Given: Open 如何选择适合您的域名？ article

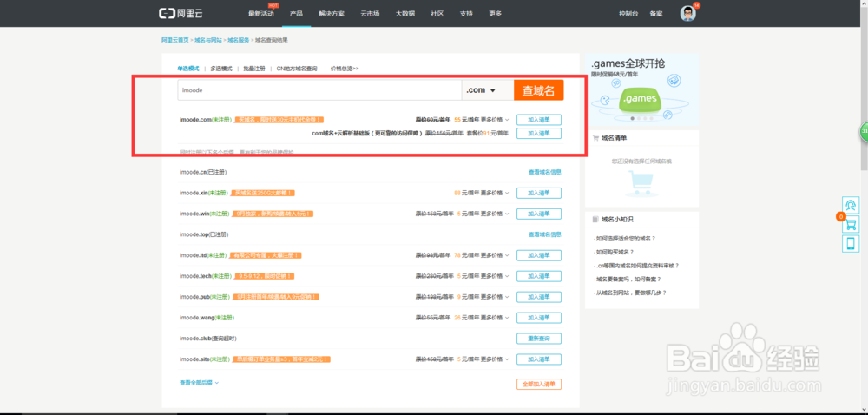Looking at the screenshot, I should [x=625, y=239].
